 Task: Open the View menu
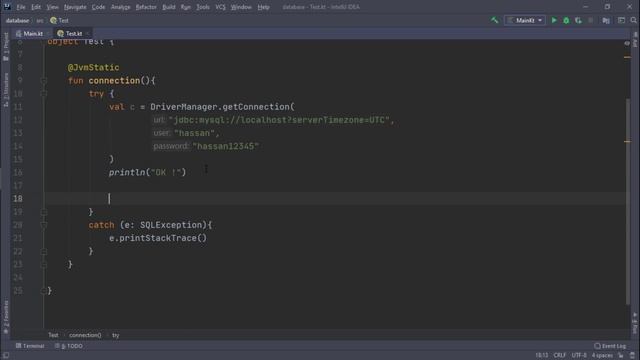click(52, 7)
